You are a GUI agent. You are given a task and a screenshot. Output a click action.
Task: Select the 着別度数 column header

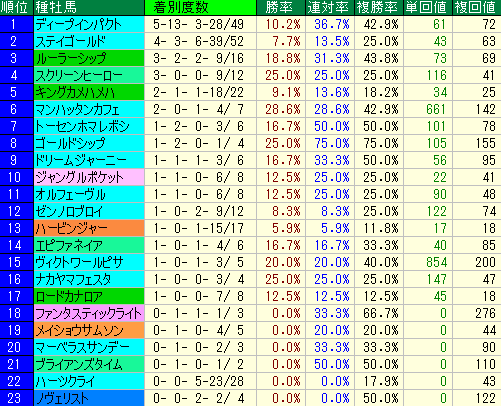point(200,7)
